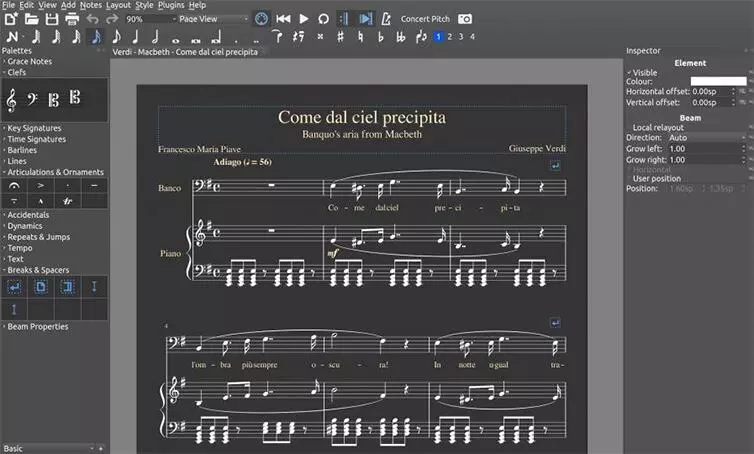This screenshot has width=754, height=454.
Task: Select the double whole note duration
Action: click(x=195, y=41)
